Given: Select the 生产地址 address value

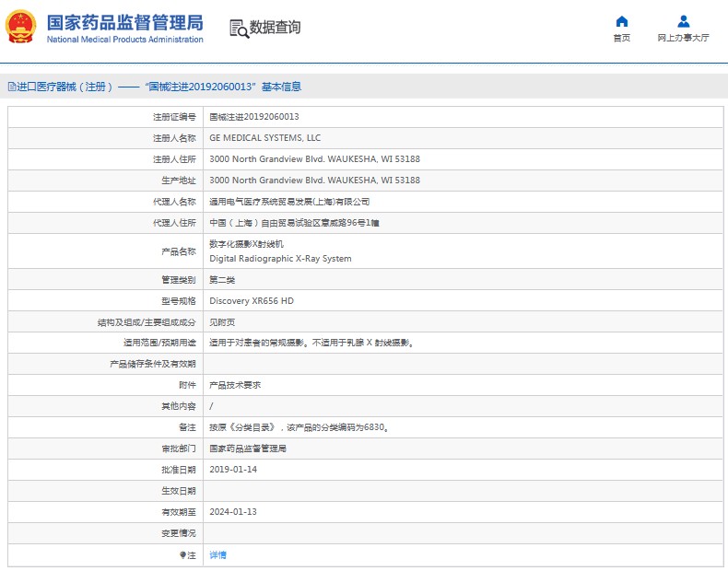Looking at the screenshot, I should (314, 181).
